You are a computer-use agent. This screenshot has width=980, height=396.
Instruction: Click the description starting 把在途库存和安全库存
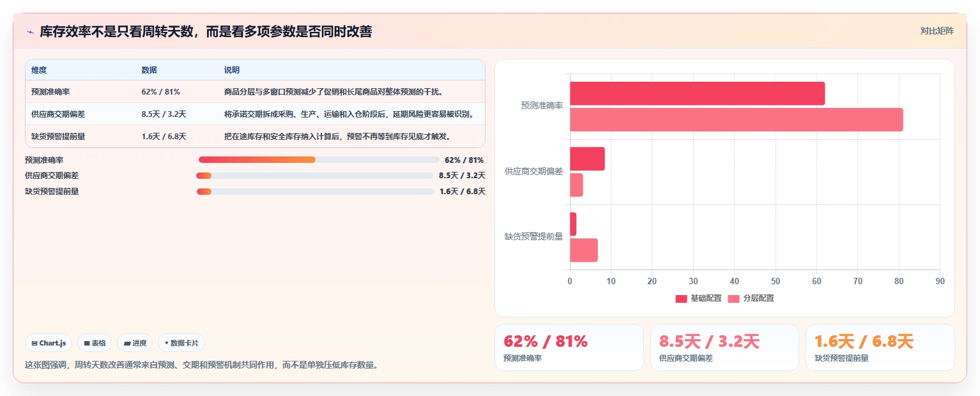click(337, 137)
